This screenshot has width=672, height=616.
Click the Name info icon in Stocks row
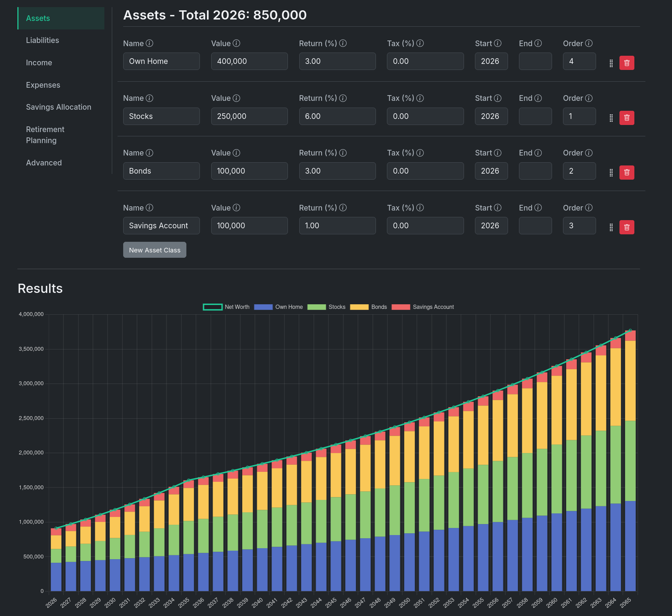[149, 98]
